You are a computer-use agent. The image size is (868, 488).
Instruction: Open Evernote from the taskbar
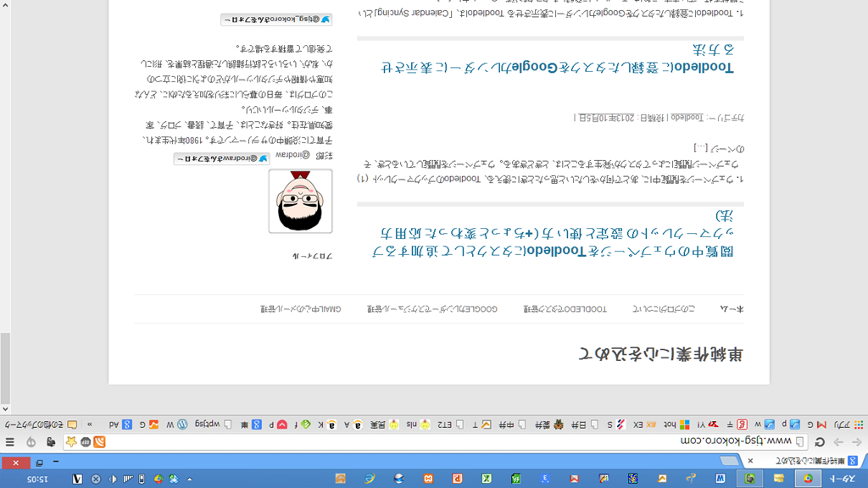[750, 479]
